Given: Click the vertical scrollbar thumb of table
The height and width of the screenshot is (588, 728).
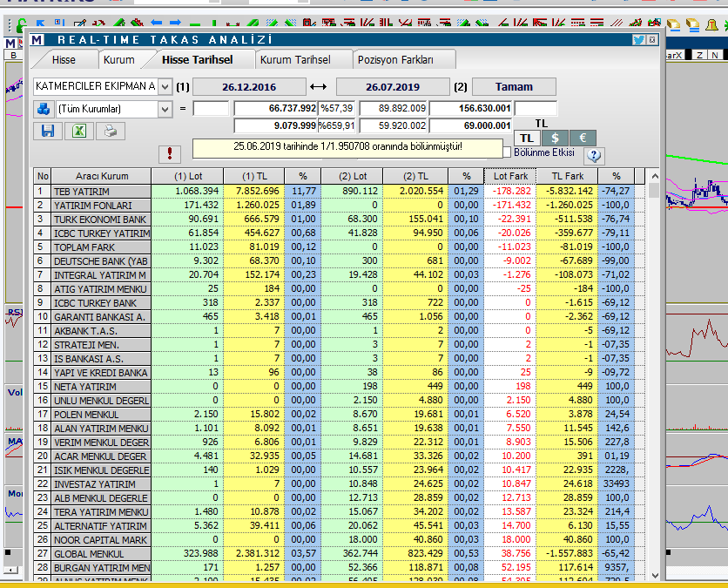Looking at the screenshot, I should pyautogui.click(x=655, y=191).
